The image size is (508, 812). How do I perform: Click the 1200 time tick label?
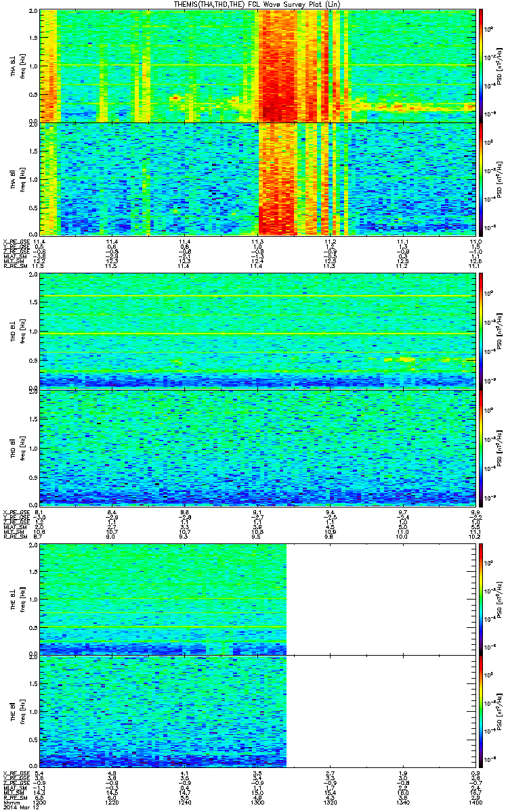point(40,801)
